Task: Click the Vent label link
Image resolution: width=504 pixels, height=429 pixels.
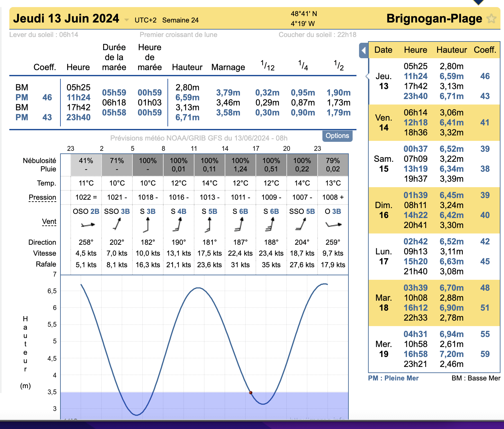Action: pos(49,222)
